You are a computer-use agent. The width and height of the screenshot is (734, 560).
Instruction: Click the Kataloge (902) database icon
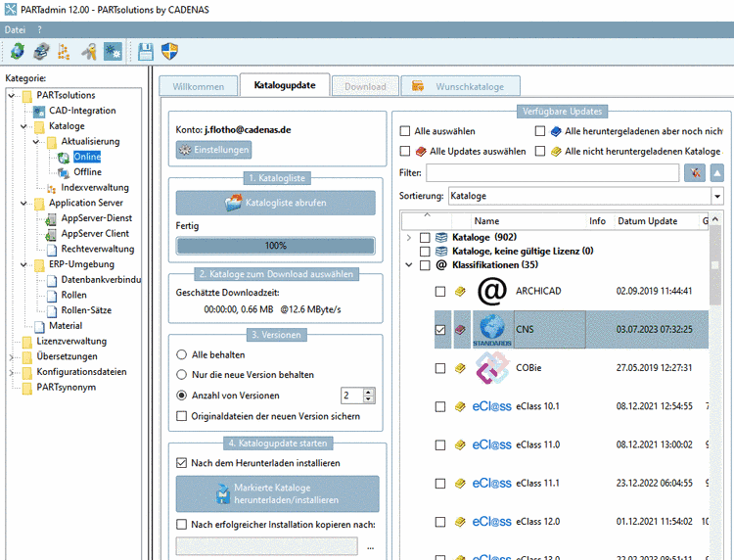click(x=441, y=237)
